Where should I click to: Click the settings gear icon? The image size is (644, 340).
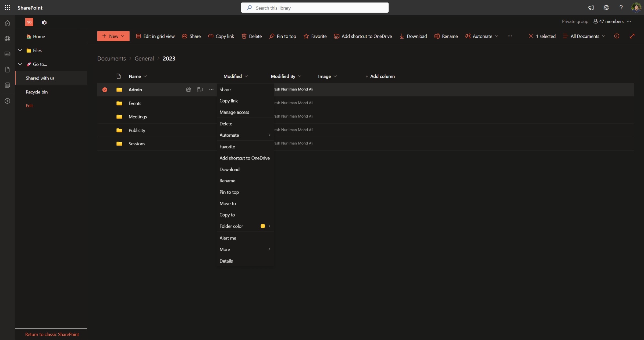[606, 8]
